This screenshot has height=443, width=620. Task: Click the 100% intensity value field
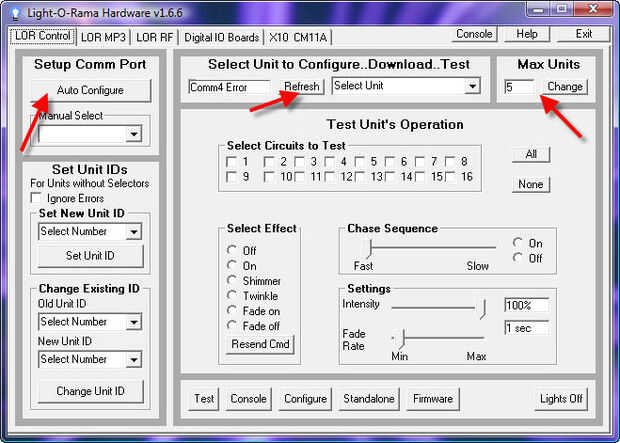[x=527, y=305]
